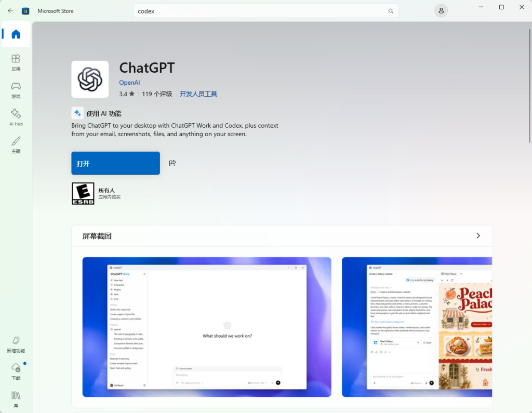
Task: Open the Peach Palace bakery screenshot
Action: [x=417, y=327]
